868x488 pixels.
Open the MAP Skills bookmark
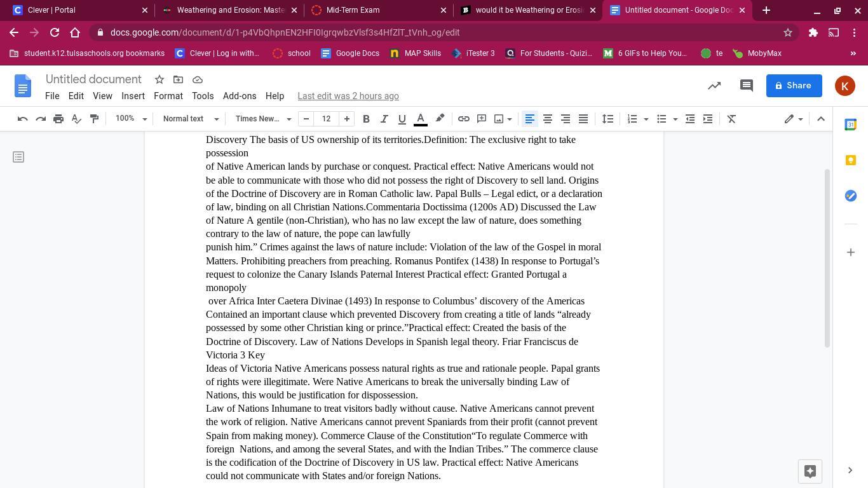click(416, 53)
